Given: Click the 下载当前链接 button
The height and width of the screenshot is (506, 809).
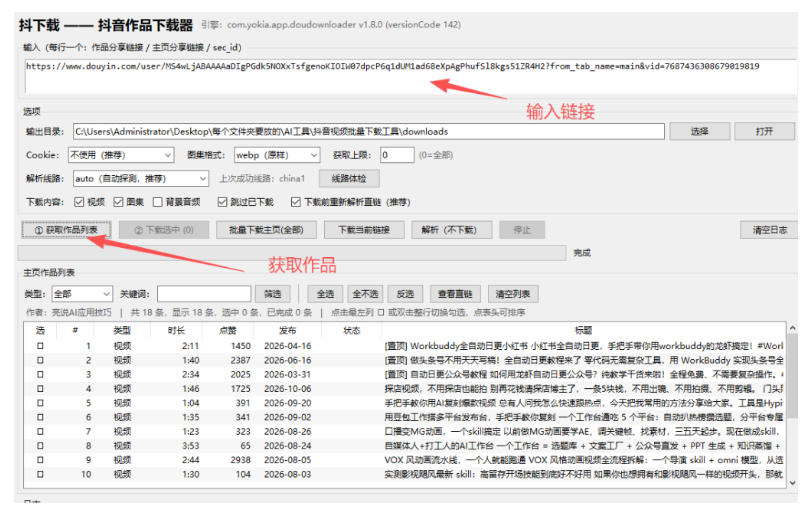Looking at the screenshot, I should pos(364,230).
